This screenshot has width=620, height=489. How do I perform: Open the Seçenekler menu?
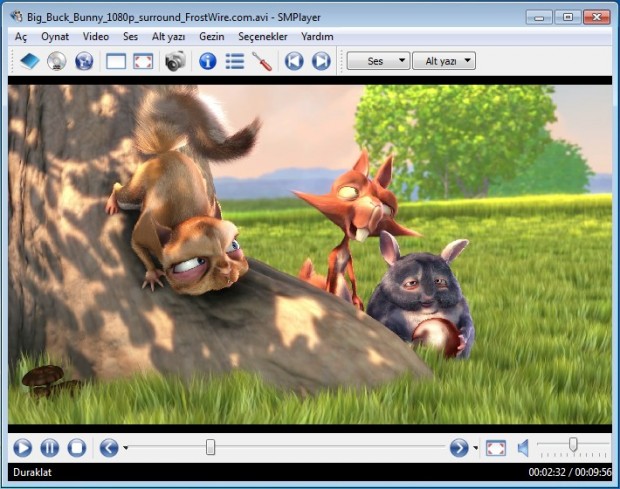click(263, 36)
